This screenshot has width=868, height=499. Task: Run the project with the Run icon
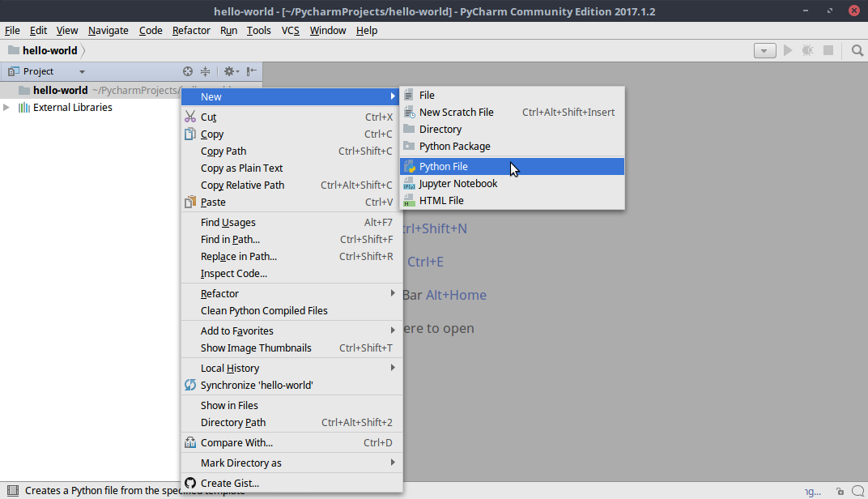click(787, 49)
